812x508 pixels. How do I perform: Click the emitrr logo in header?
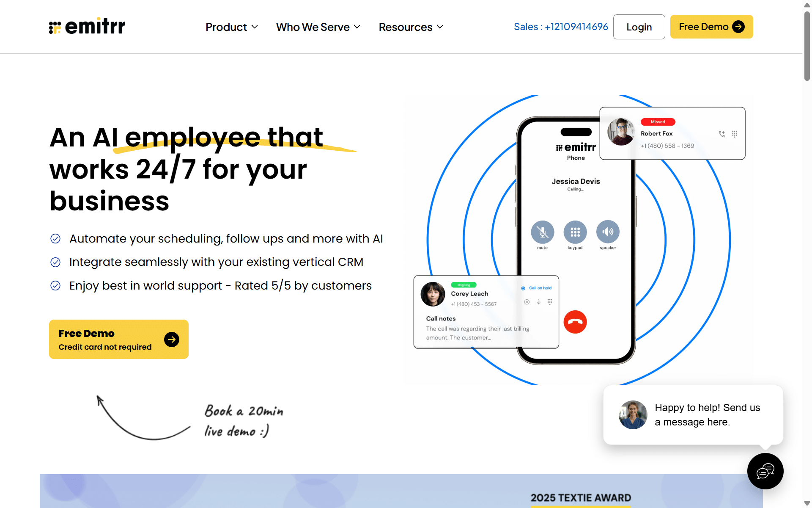coord(87,26)
